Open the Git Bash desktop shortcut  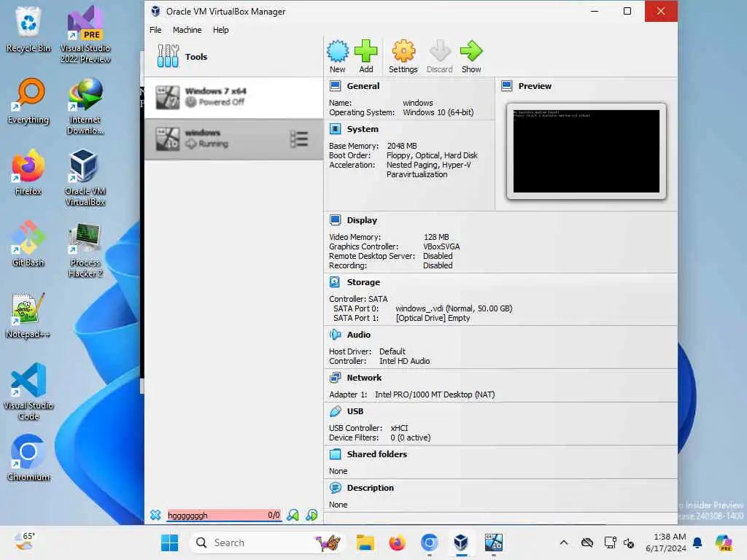tap(28, 244)
